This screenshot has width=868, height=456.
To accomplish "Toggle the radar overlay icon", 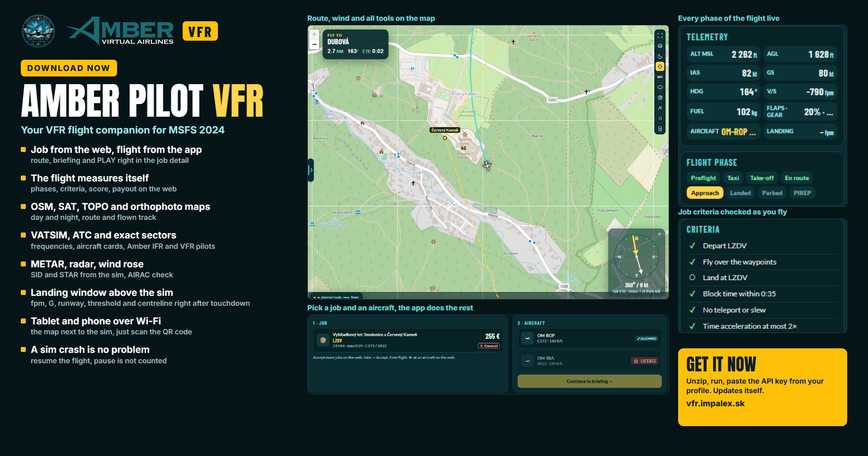I will point(660,98).
